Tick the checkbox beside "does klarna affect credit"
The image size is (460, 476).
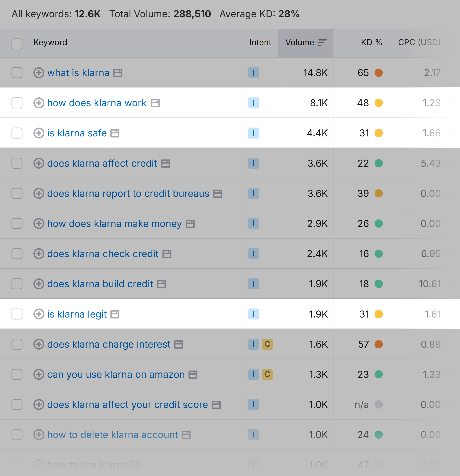pos(17,163)
